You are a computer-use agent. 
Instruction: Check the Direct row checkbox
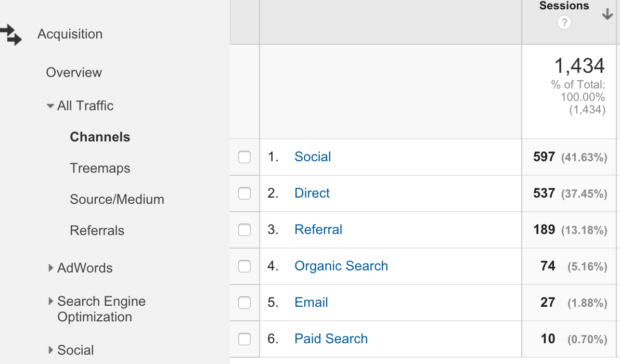coord(244,193)
